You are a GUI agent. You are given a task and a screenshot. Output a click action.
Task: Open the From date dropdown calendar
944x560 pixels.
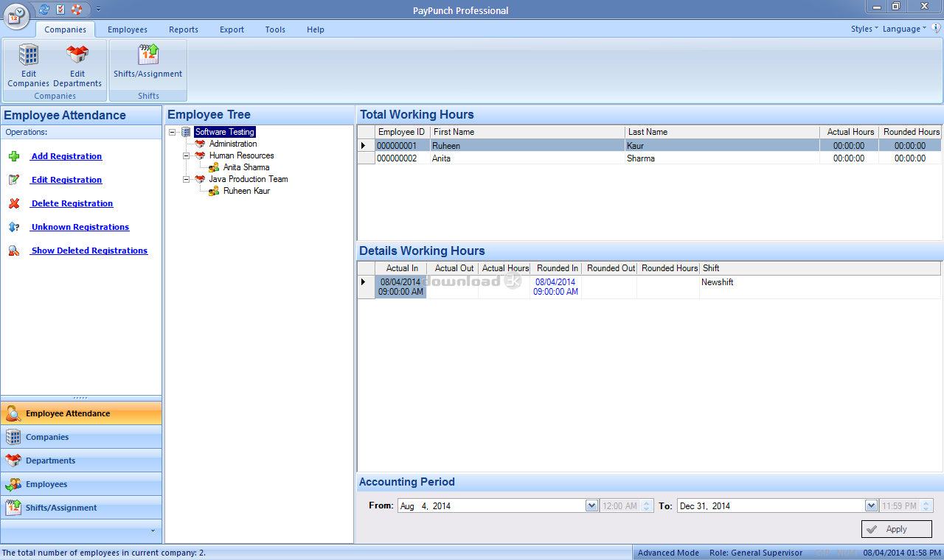tap(591, 505)
